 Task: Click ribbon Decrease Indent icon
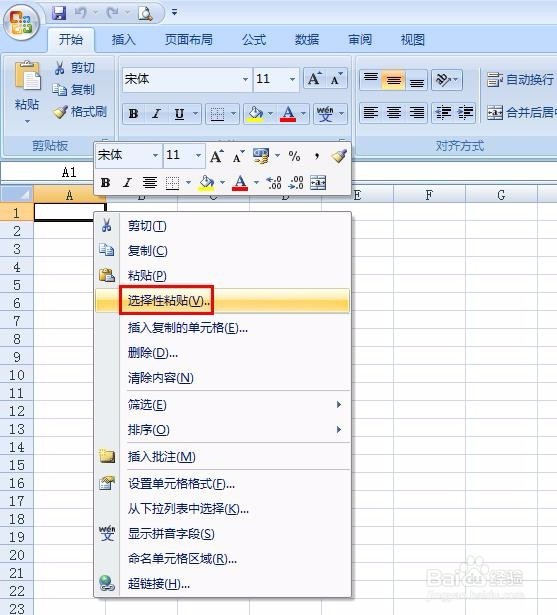tap(443, 113)
